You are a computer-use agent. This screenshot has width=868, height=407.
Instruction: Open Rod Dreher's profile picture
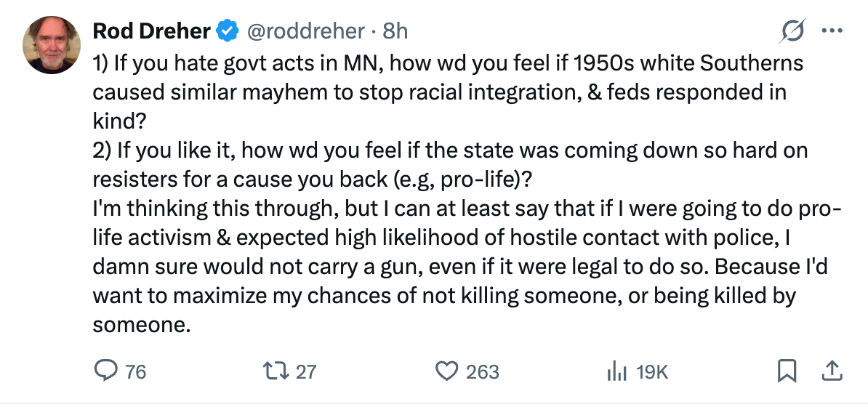51,44
